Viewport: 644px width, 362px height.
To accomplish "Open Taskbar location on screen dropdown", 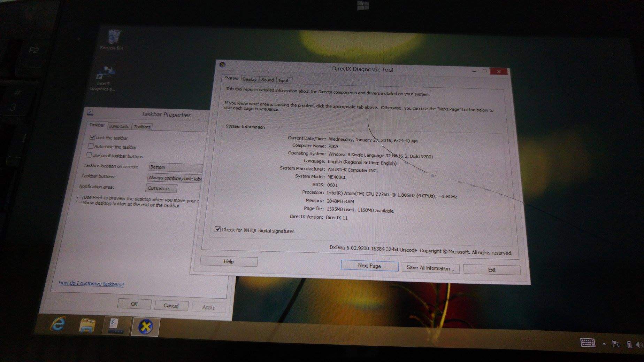I will (176, 167).
